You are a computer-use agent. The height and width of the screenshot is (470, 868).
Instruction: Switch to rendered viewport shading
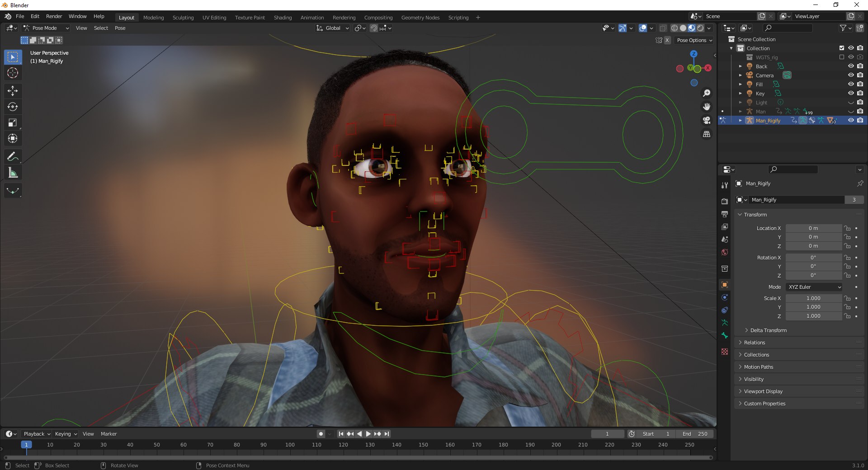click(700, 28)
